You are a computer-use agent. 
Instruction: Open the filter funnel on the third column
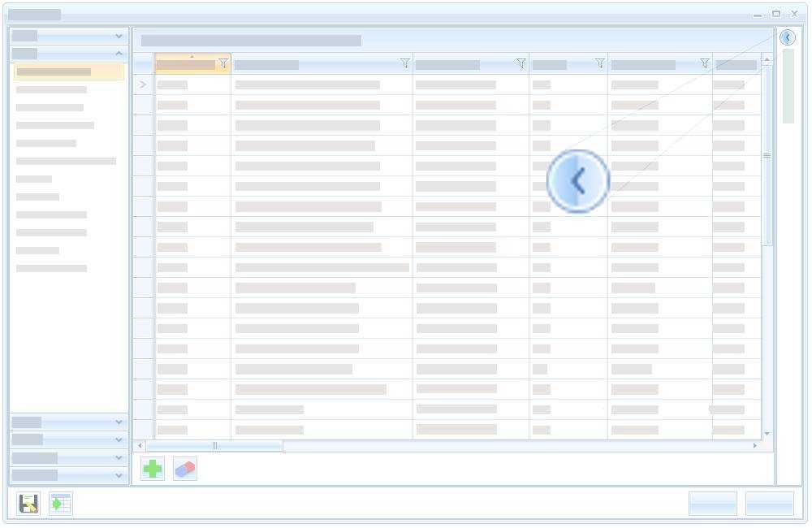pos(521,63)
